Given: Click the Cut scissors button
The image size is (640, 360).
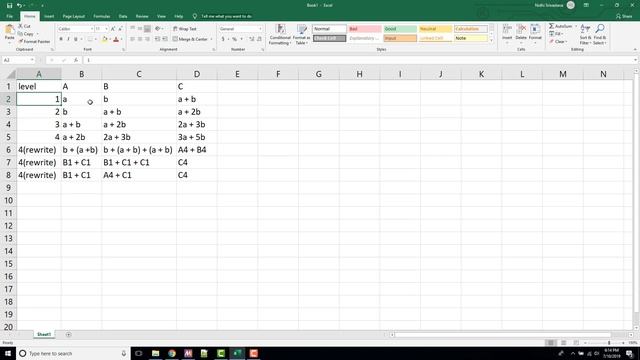Looking at the screenshot, I should pyautogui.click(x=24, y=26).
